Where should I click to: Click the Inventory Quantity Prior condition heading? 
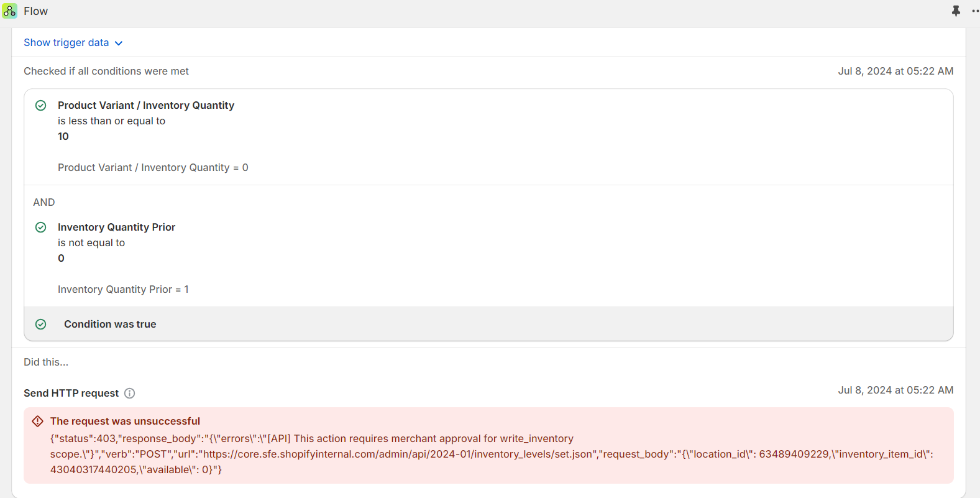coord(116,228)
